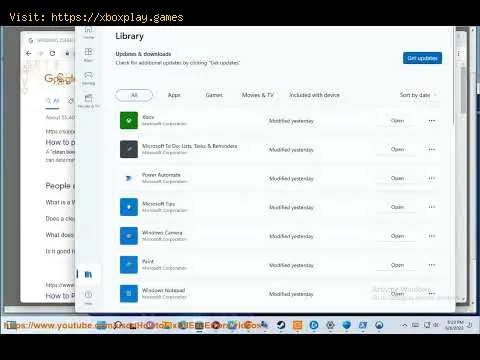Click the Google logo in browser window
This screenshot has height=360, width=480.
[59, 79]
